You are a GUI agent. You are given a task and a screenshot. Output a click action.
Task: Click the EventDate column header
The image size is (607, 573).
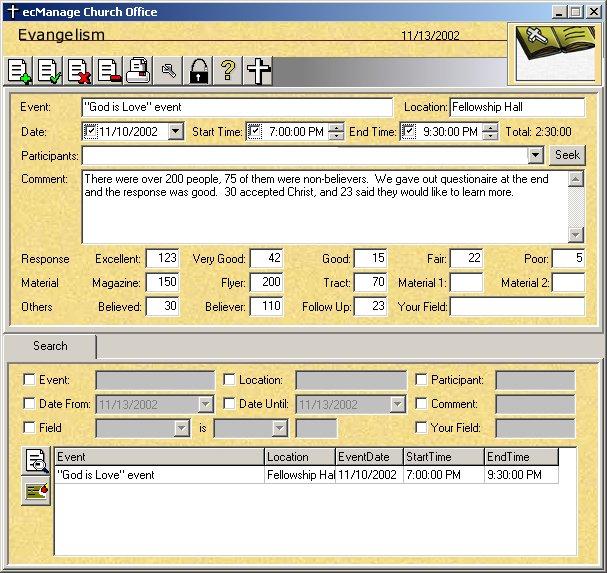pos(369,457)
